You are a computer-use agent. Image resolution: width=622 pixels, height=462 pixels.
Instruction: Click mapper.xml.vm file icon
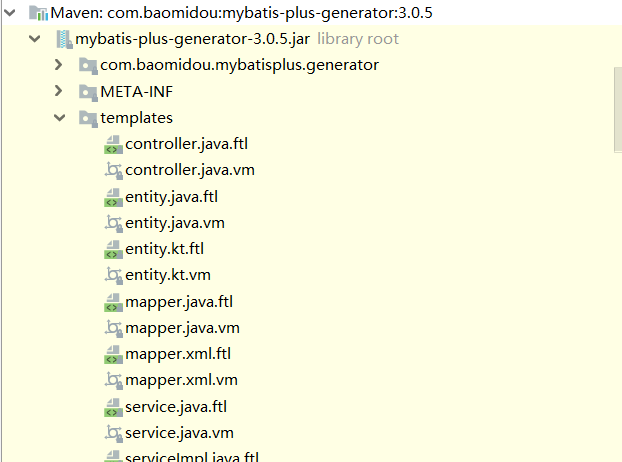pos(113,381)
